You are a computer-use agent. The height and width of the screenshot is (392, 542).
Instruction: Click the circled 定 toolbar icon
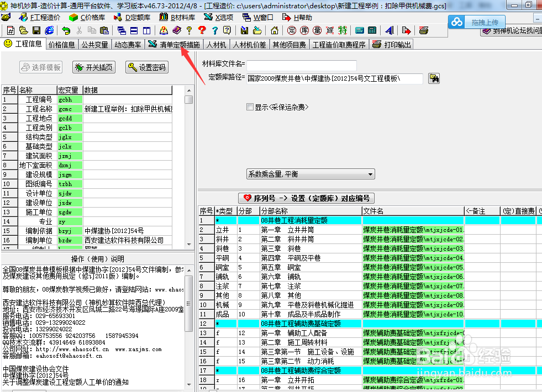coord(292,31)
